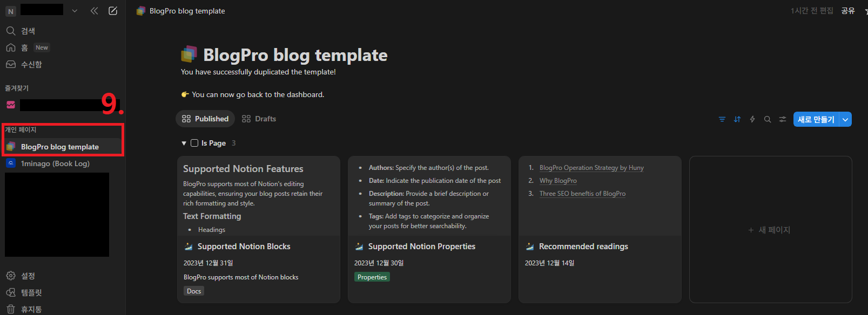
Task: Collapse the Is Page group triangle
Action: [x=184, y=143]
